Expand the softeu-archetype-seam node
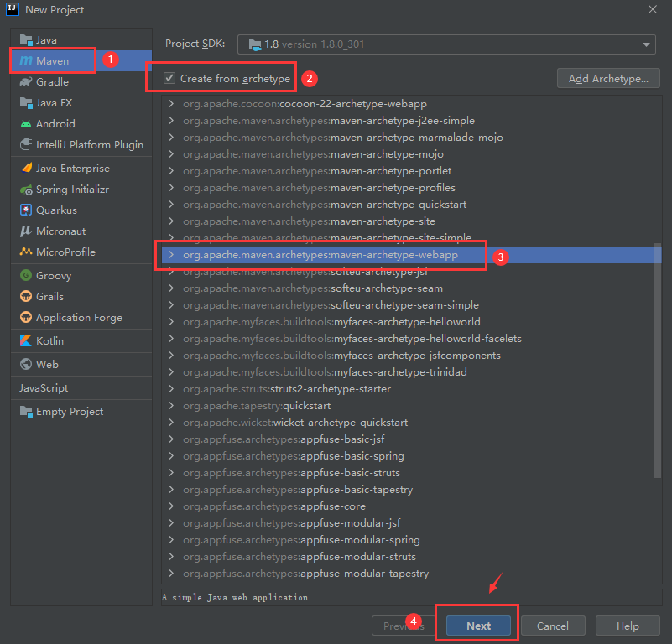Viewport: 672px width, 644px height. coord(171,288)
